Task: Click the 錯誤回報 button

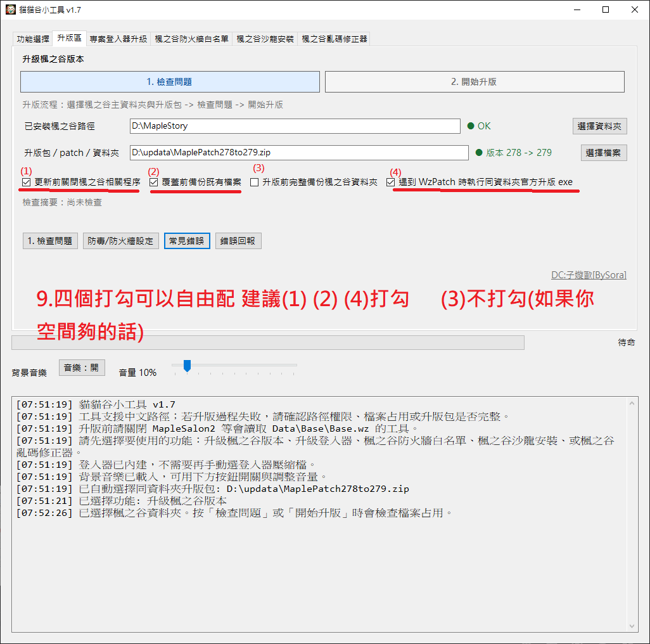Action: pos(238,241)
